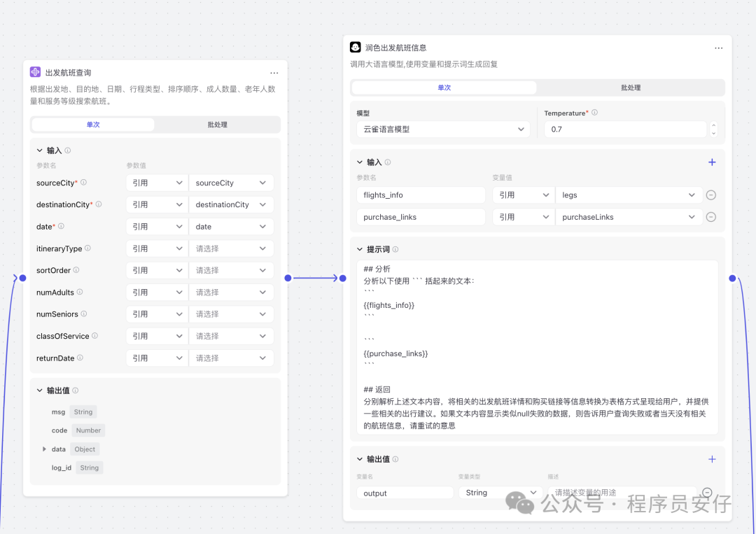Click the plus icon to add input parameter

click(x=712, y=162)
